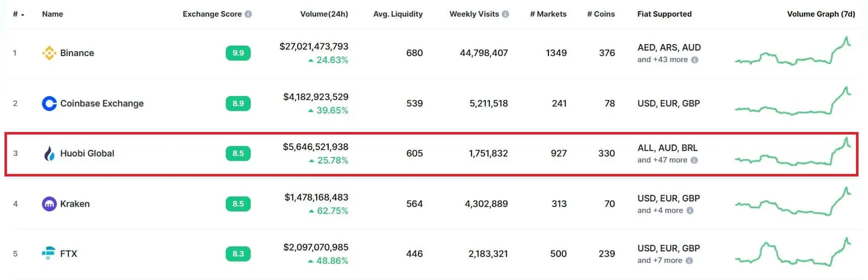Screen dimensions: 868x280
Task: Sort table by Volume(24h) header
Action: pos(324,14)
